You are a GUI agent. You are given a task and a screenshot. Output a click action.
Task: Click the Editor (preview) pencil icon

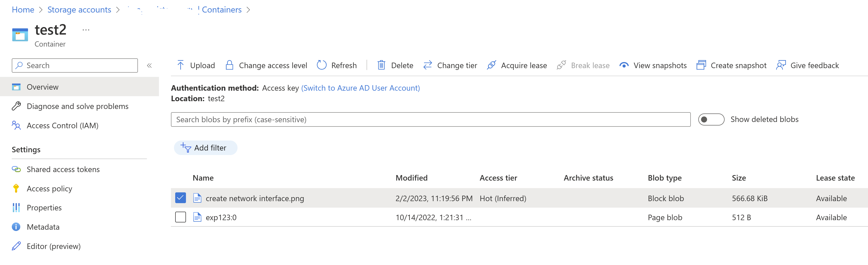click(16, 246)
